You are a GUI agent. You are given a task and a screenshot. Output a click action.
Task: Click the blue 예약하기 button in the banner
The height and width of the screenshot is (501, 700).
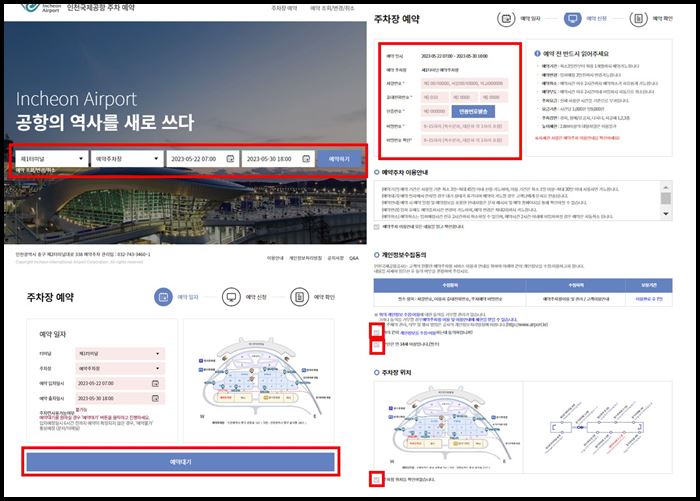coord(339,159)
